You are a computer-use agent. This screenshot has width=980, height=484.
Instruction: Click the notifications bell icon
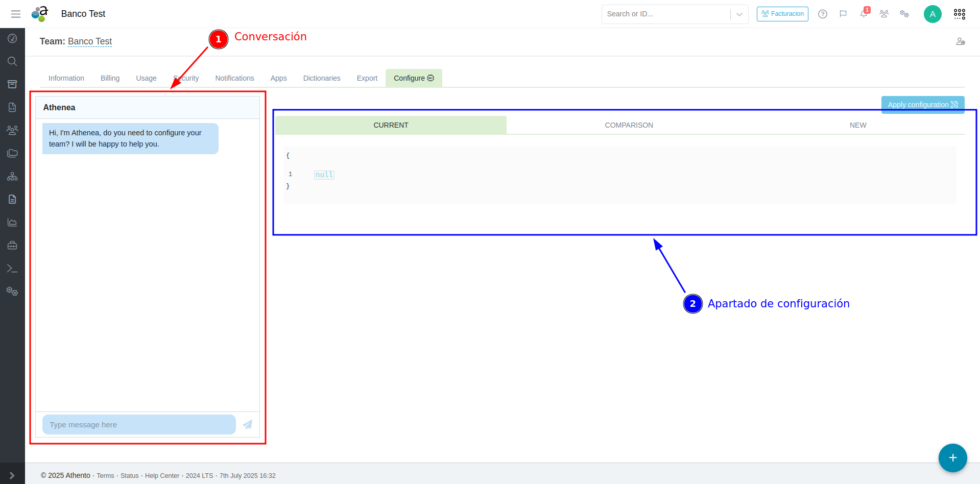pos(864,14)
